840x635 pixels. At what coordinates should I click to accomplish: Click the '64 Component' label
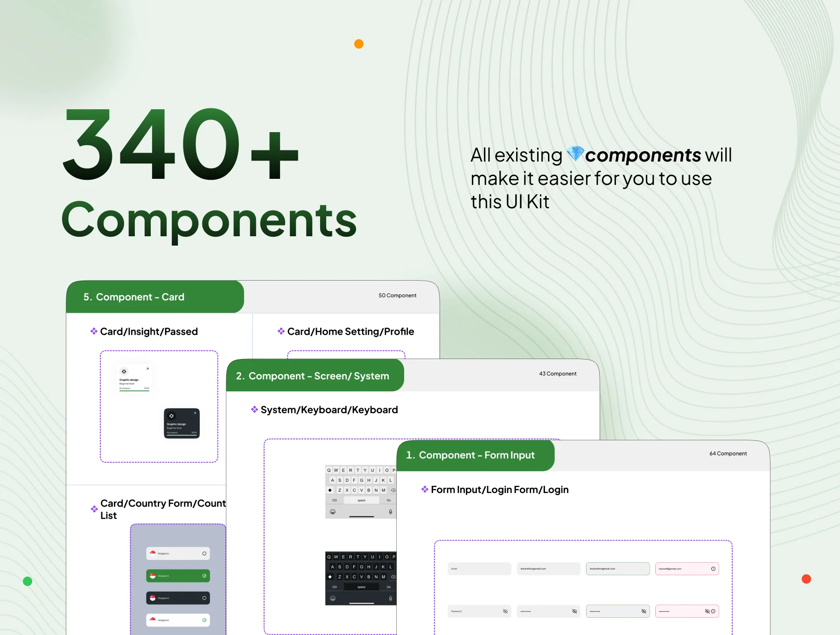[x=728, y=454]
